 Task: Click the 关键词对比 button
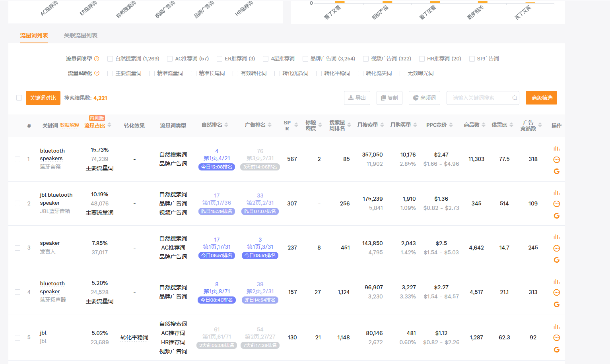(43, 98)
